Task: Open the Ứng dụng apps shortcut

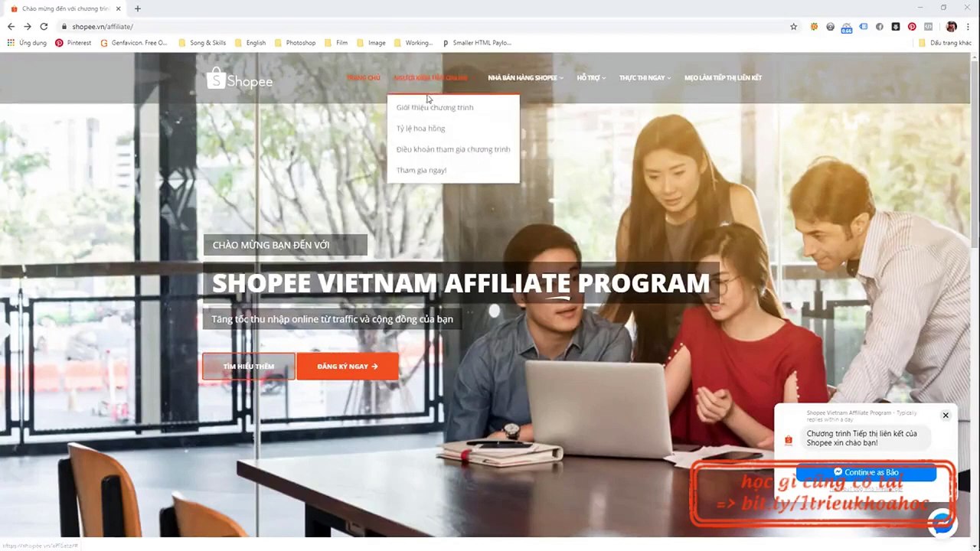Action: [27, 43]
